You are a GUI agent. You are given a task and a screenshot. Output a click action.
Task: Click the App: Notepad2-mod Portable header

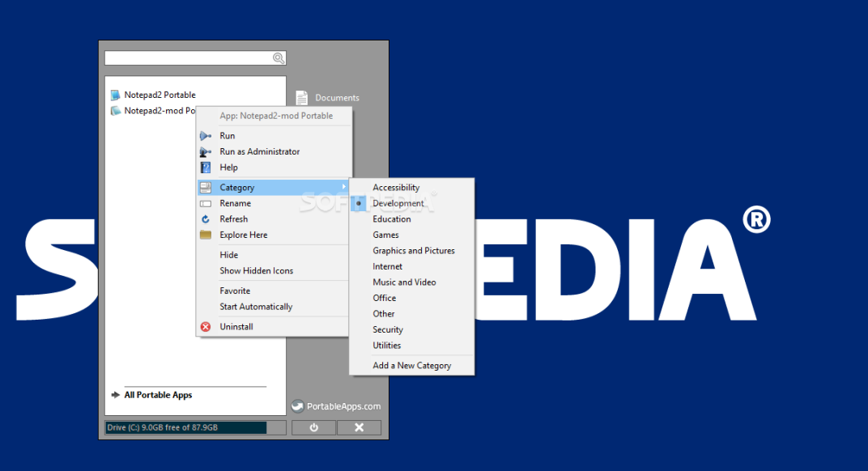(x=276, y=116)
